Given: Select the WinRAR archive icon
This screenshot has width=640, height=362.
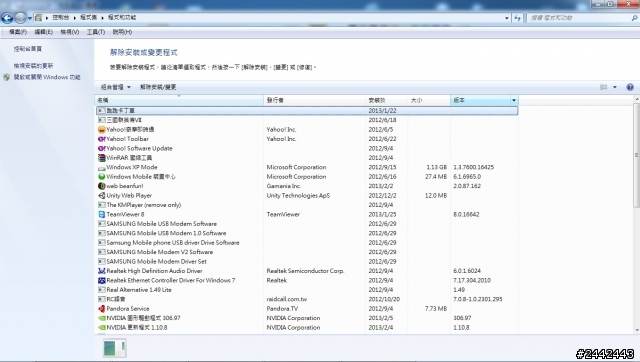Looking at the screenshot, I should point(102,158).
